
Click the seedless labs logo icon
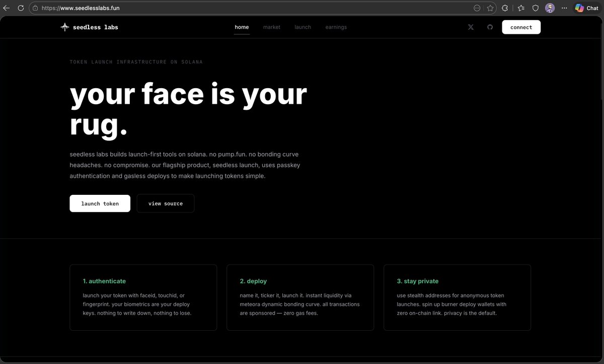[x=64, y=27]
